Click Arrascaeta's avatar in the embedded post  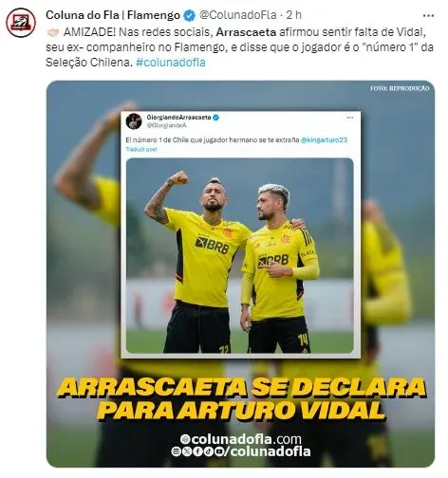click(x=134, y=121)
